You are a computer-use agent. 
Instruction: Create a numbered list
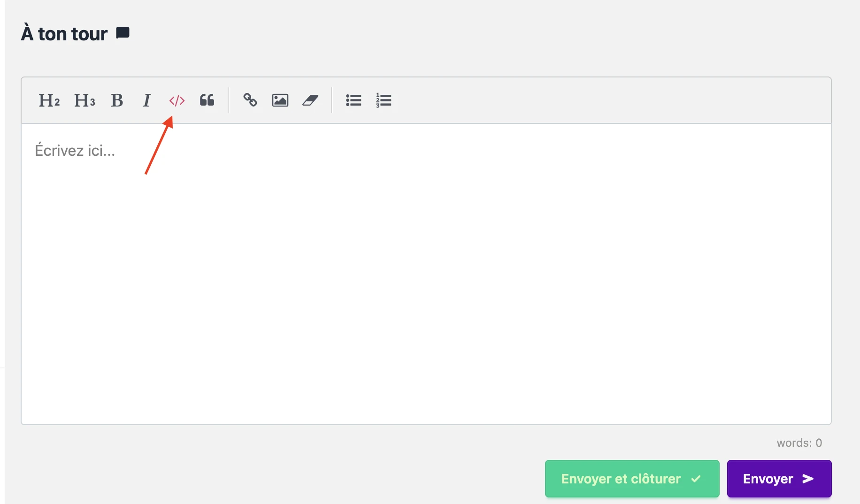[x=384, y=100]
